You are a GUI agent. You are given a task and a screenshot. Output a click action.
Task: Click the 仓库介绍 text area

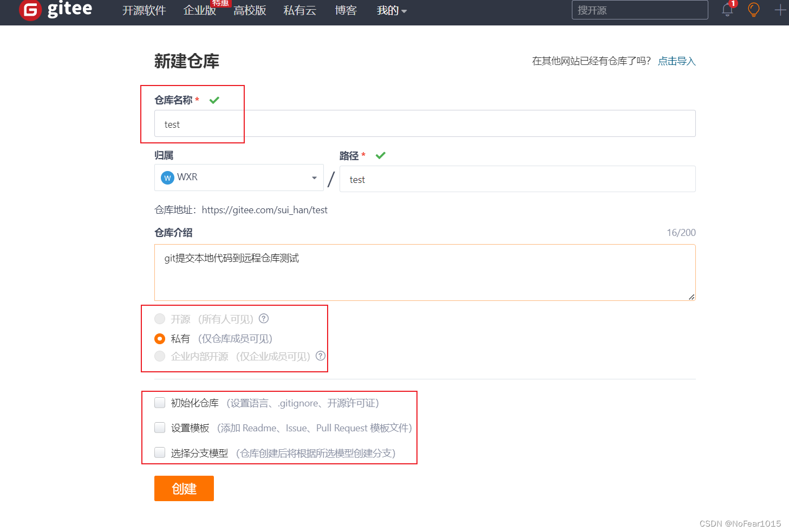coord(425,272)
